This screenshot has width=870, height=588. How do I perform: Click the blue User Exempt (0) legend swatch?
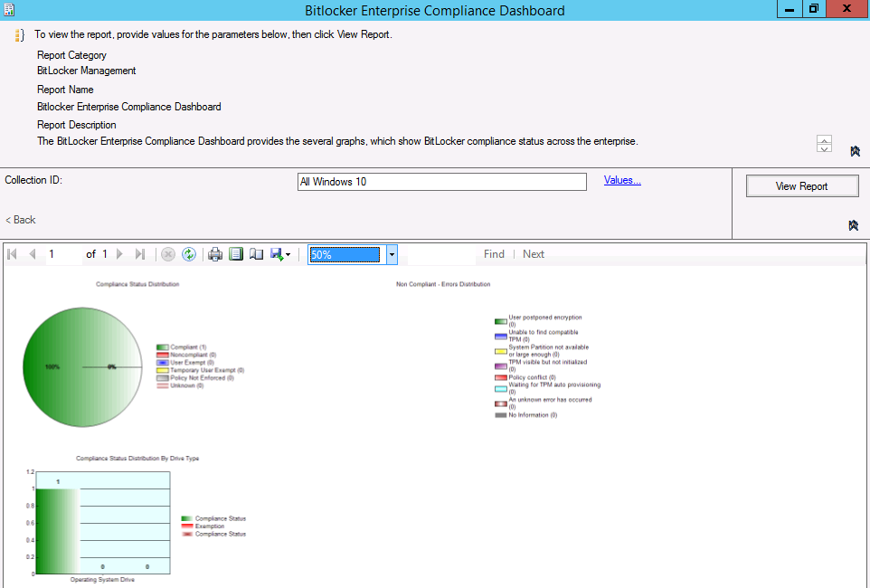coord(163,363)
